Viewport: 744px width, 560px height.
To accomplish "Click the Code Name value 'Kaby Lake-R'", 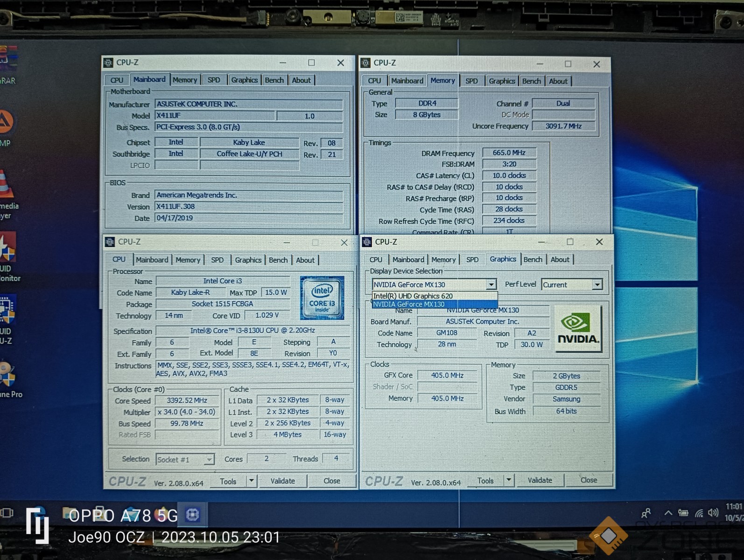I will (190, 292).
